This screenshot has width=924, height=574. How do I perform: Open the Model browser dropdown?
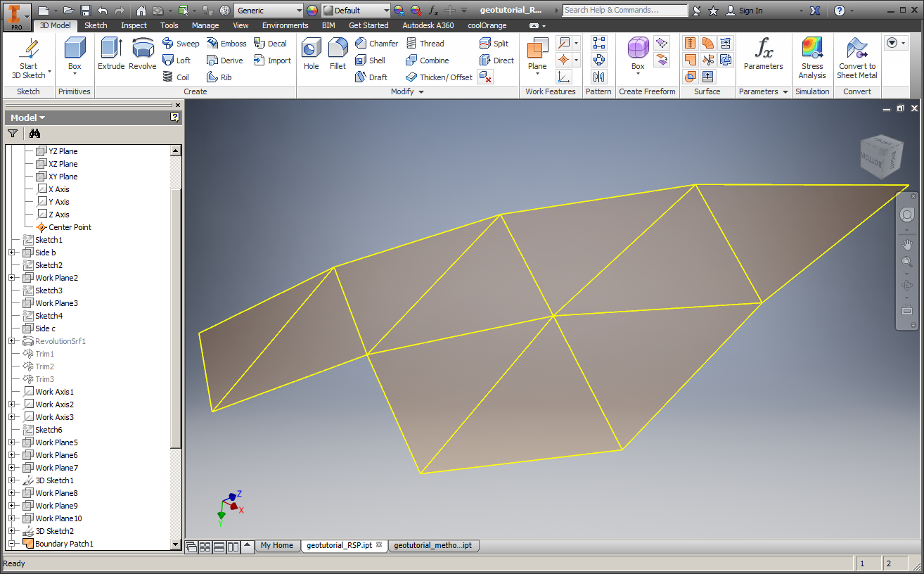pos(27,117)
